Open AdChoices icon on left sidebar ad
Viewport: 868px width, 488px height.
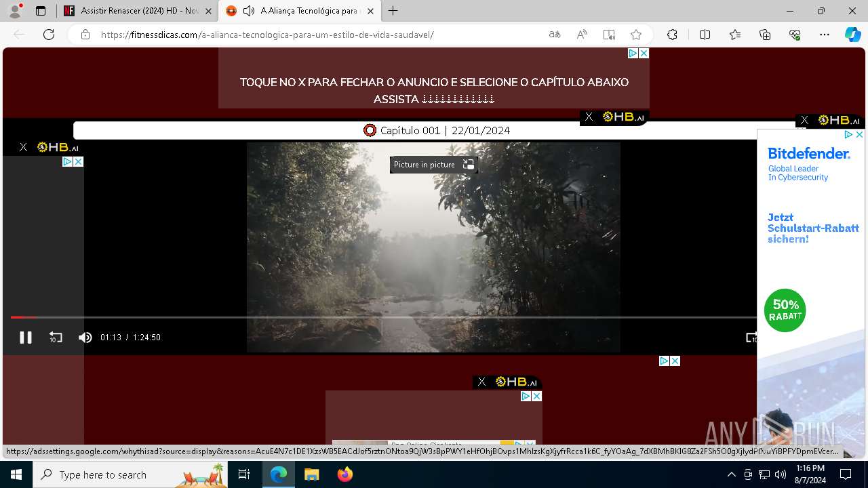point(67,161)
